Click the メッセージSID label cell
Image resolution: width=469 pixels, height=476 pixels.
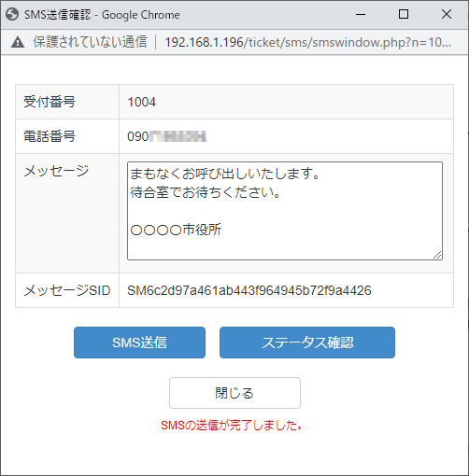click(x=67, y=290)
